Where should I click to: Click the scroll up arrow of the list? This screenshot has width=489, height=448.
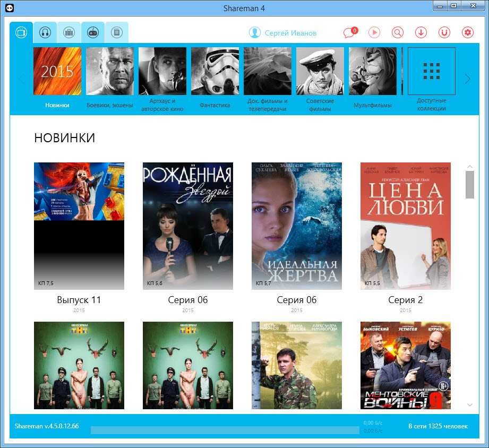point(470,167)
